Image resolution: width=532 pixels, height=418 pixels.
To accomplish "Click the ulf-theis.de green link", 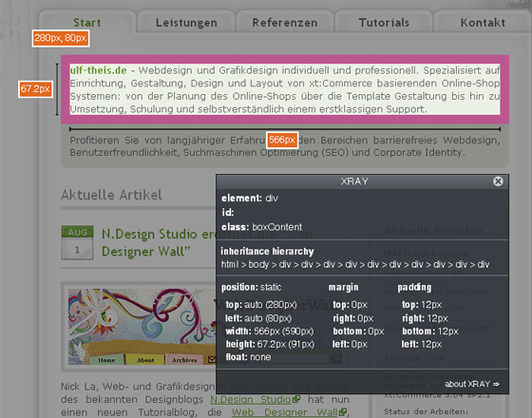I will (98, 70).
